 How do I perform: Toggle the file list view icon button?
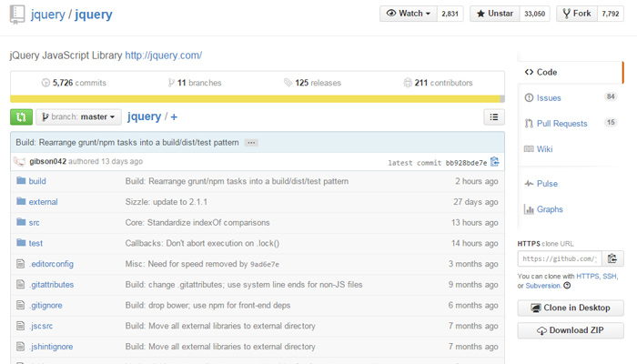click(494, 117)
